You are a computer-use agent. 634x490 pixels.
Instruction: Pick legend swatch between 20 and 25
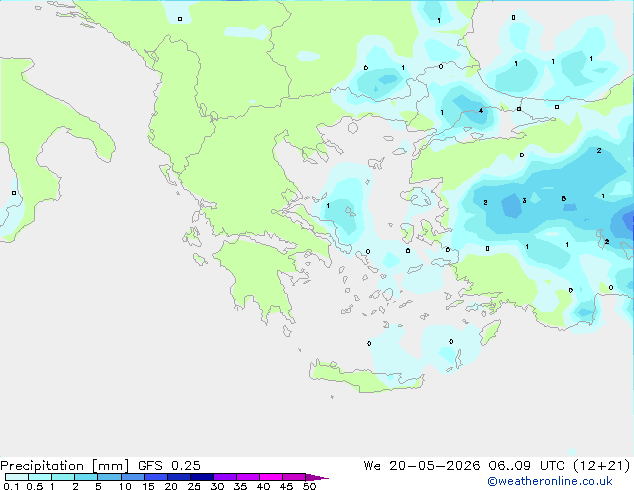click(x=179, y=477)
